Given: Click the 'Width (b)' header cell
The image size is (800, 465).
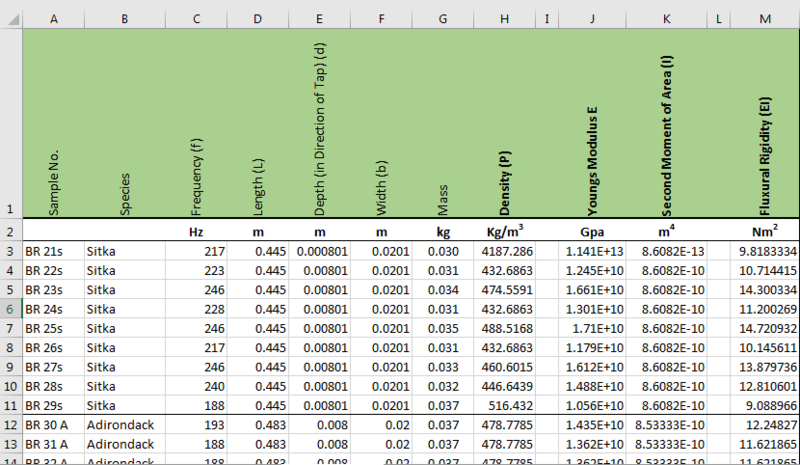Looking at the screenshot, I should click(x=381, y=123).
